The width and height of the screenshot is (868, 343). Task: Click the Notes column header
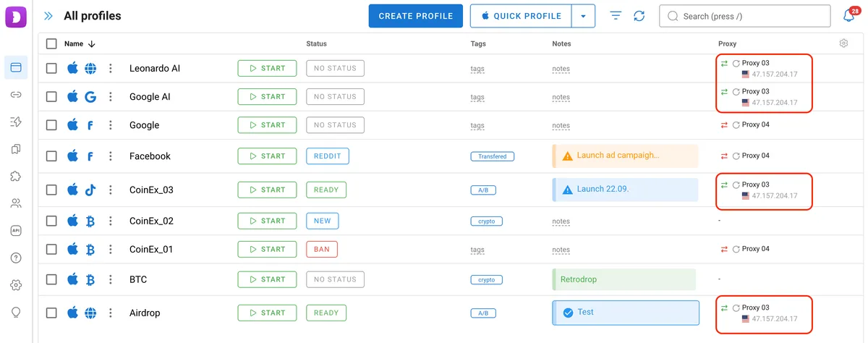[x=561, y=43]
